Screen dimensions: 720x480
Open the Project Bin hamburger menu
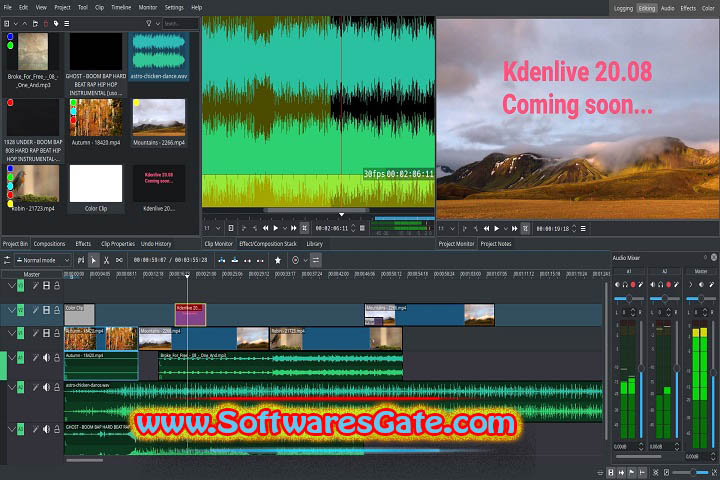(x=67, y=23)
